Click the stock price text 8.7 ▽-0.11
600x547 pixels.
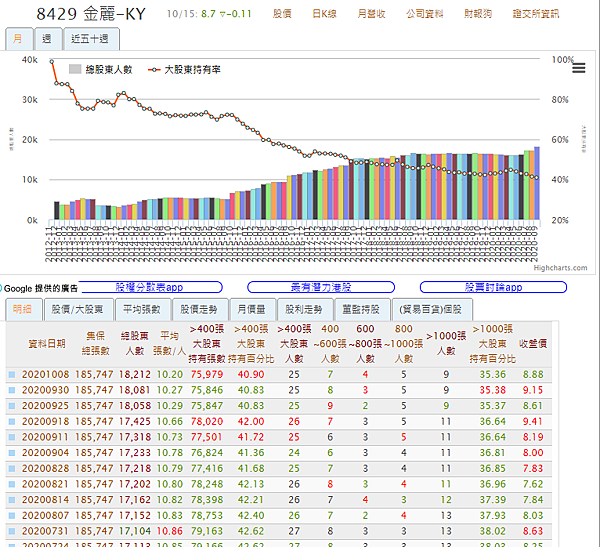[226, 14]
